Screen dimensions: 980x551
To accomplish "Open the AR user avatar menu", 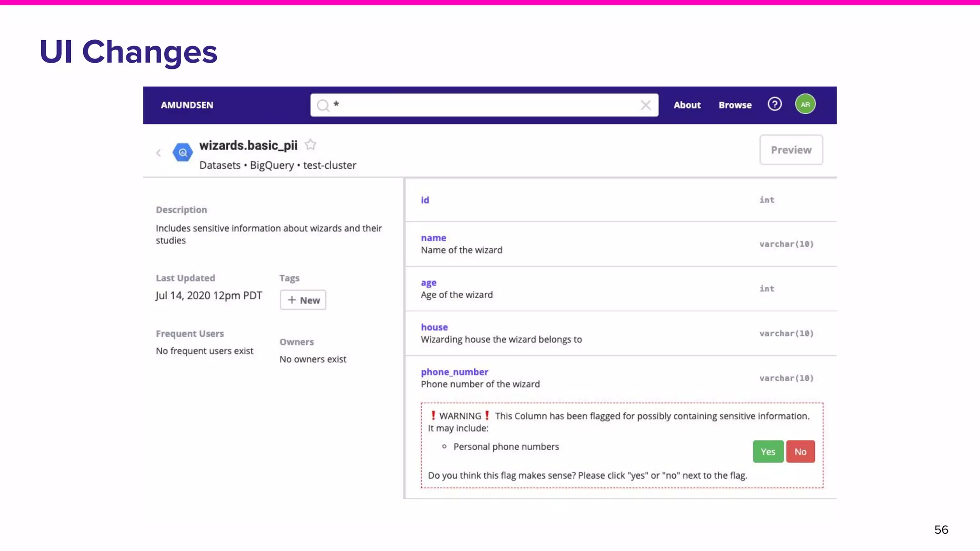I will (805, 104).
